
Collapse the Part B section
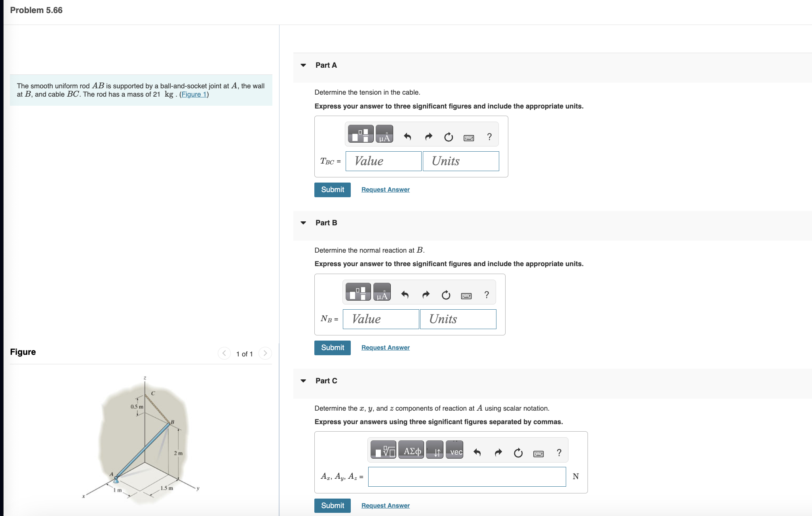pyautogui.click(x=303, y=223)
